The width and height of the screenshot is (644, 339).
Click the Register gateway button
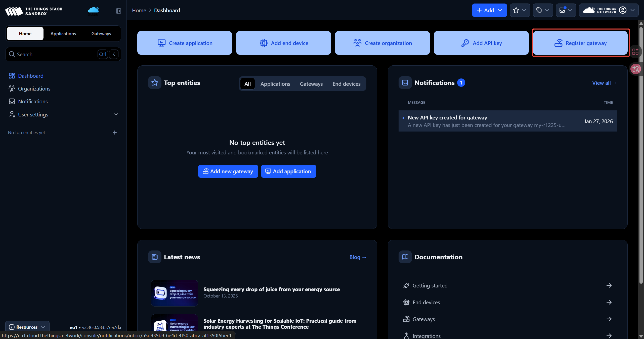[x=580, y=43]
